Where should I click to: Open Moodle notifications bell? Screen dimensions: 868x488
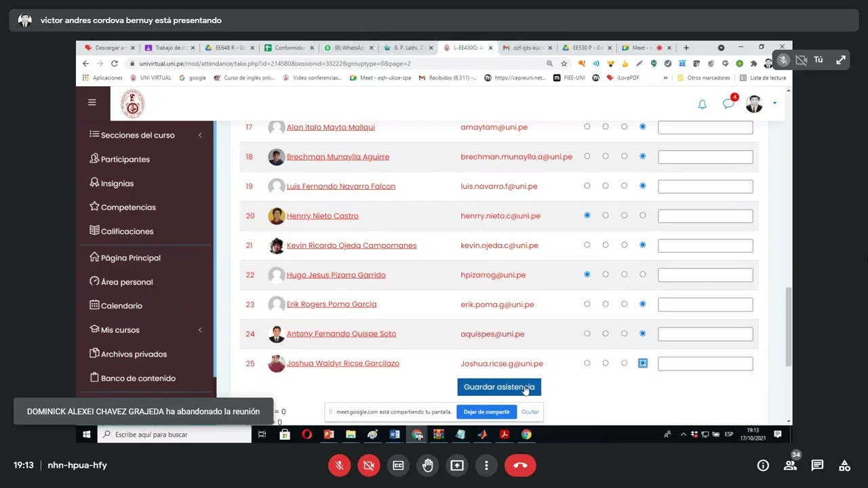(x=703, y=104)
